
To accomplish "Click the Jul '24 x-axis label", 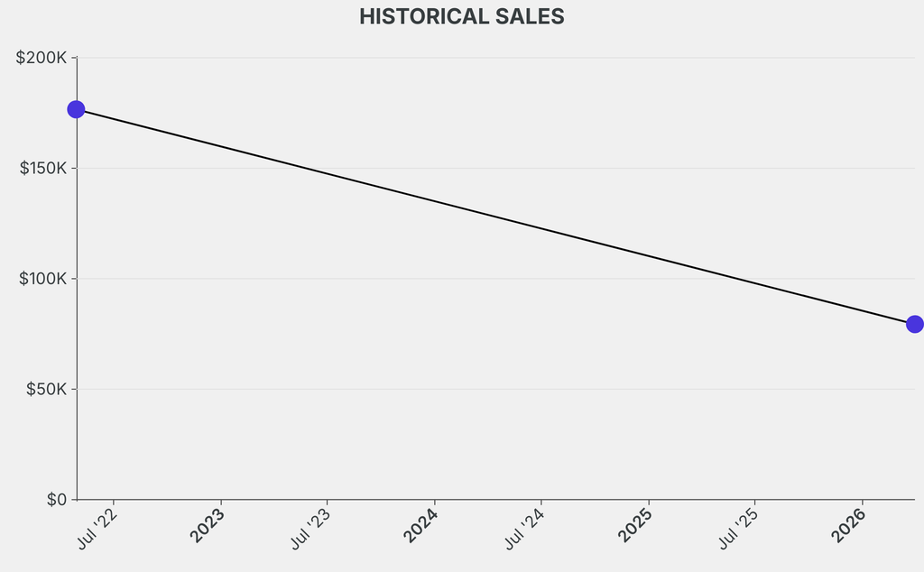I will [526, 528].
